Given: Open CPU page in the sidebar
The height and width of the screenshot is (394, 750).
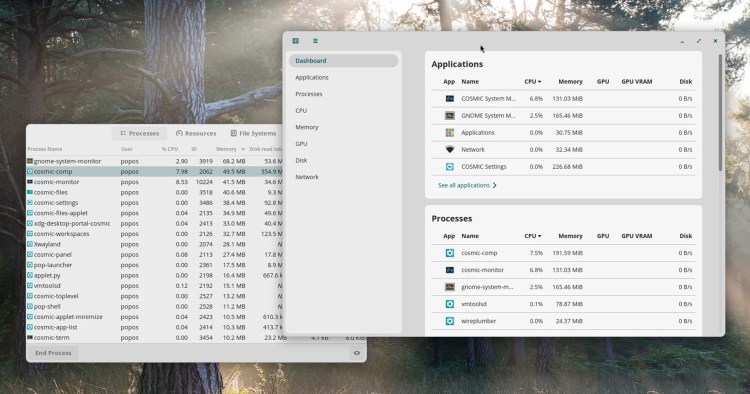Looking at the screenshot, I should (343, 110).
